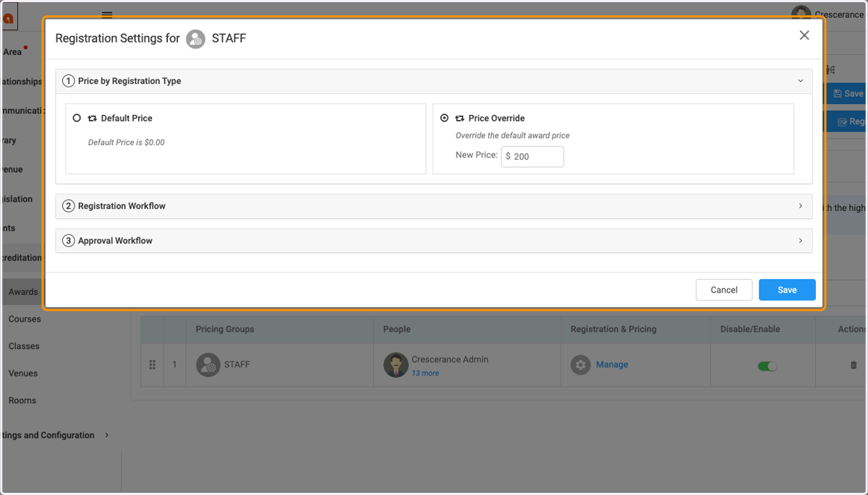Open Awards in the sidebar
Screen dimensions: 868x495
(23, 292)
